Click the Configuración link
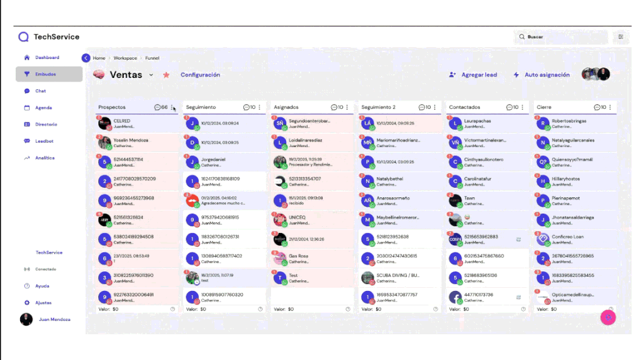This screenshot has height=360, width=644. (200, 75)
